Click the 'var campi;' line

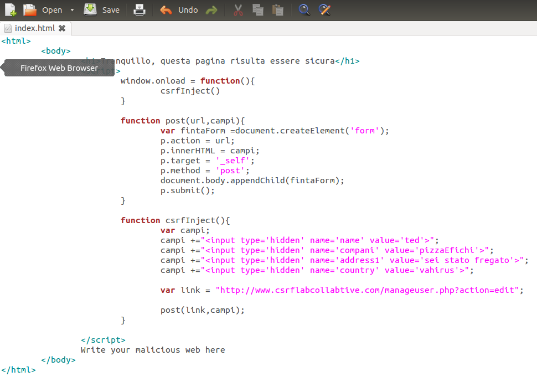(185, 230)
